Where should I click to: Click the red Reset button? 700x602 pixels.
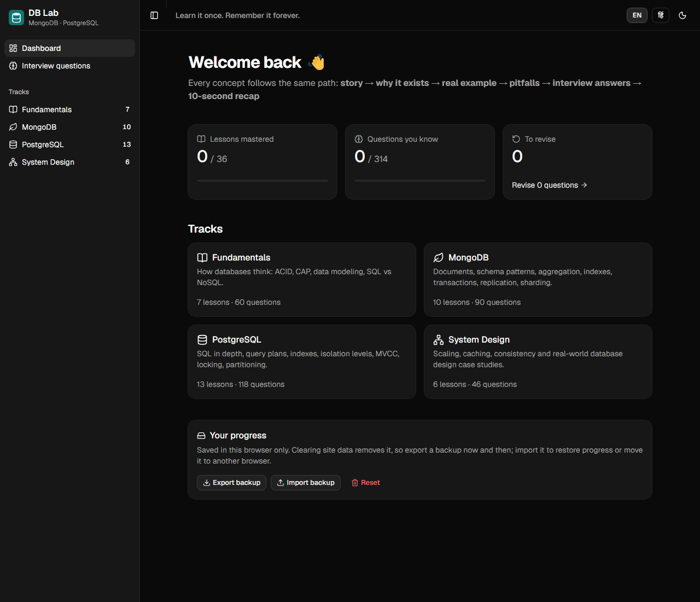pos(365,483)
